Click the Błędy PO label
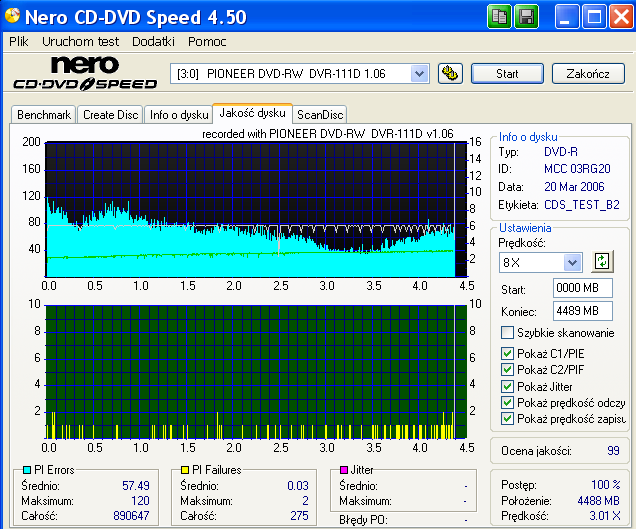Screen dimensions: 636x529 click(x=363, y=520)
